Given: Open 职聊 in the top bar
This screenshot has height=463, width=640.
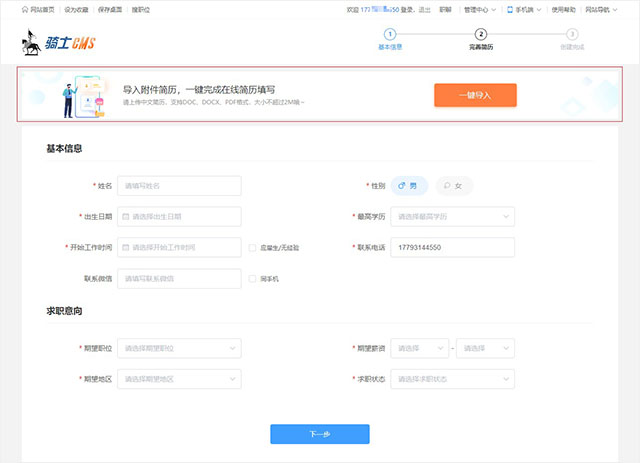Looking at the screenshot, I should click(445, 10).
